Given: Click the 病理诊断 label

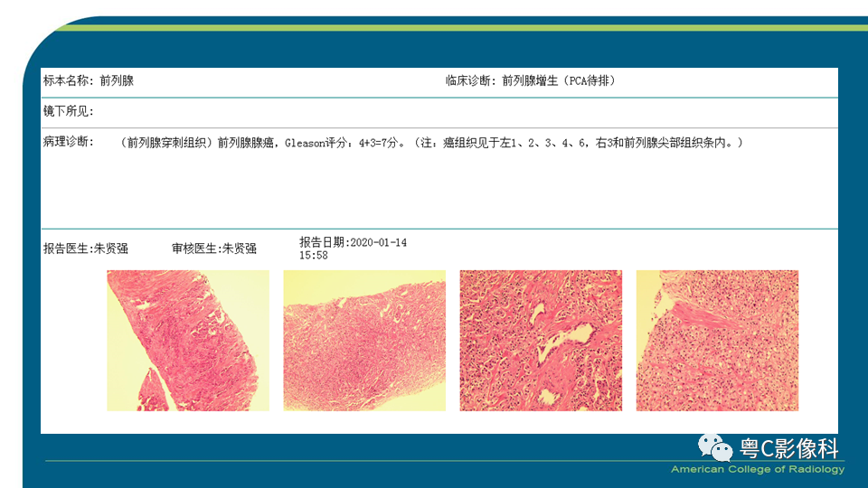Looking at the screenshot, I should click(x=69, y=142).
